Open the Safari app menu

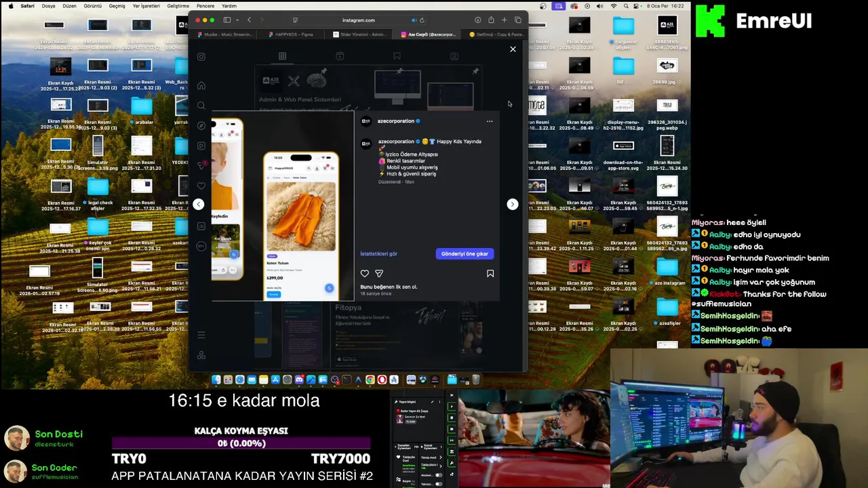click(28, 6)
